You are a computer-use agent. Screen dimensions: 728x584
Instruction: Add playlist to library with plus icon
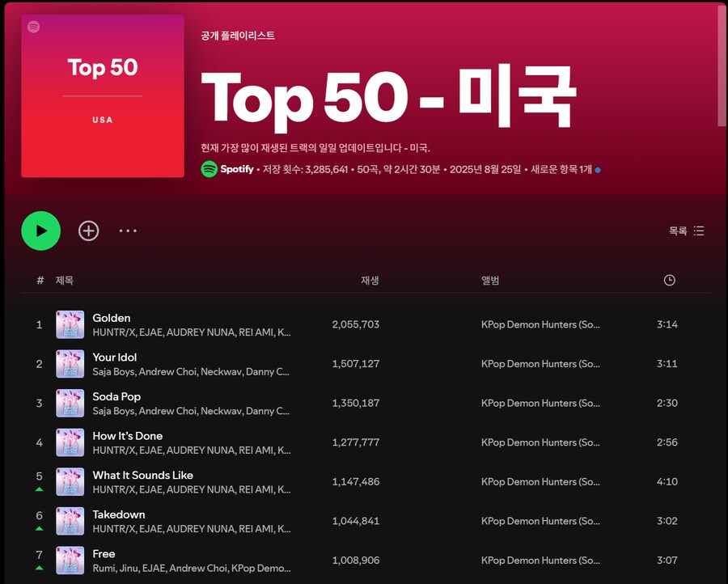[89, 231]
